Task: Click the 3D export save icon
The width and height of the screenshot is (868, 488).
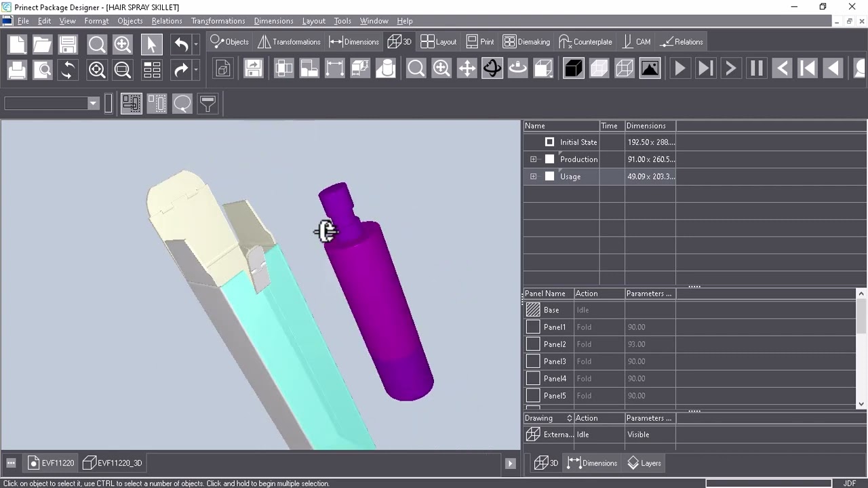Action: click(254, 68)
